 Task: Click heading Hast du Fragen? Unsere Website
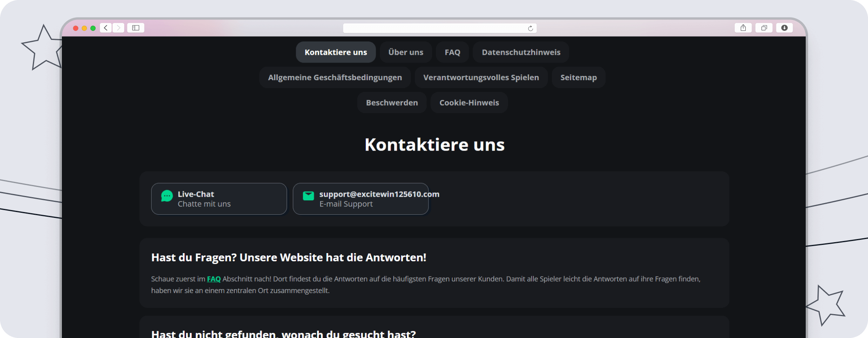(289, 257)
